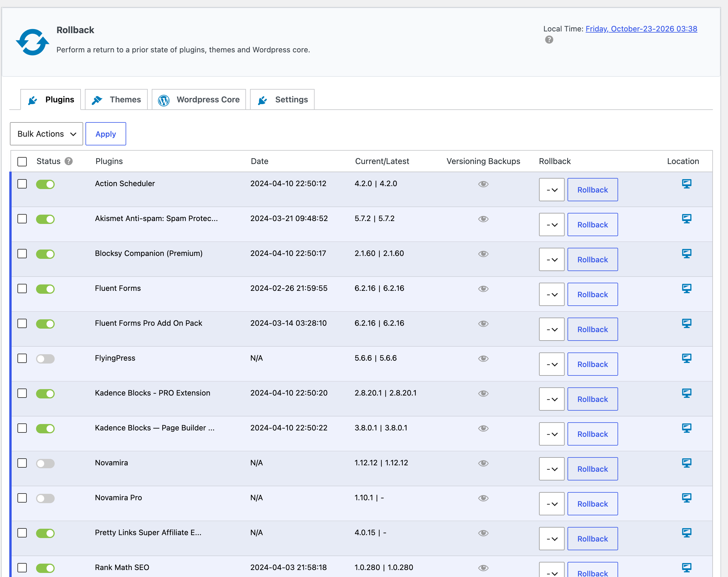
Task: Tick the select-all checkbox in table header
Action: tap(22, 161)
